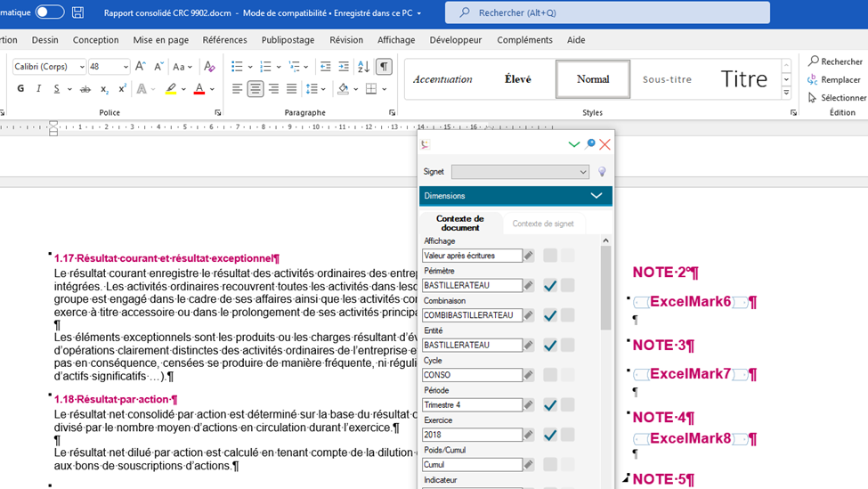868x489 pixels.
Task: Click the Sélectionner button
Action: click(x=837, y=97)
